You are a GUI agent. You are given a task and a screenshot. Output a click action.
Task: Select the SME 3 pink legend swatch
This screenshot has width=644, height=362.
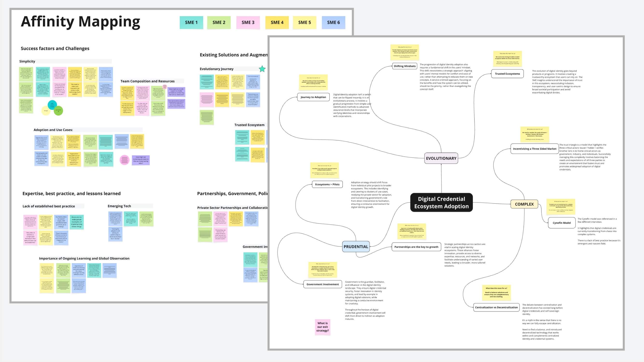click(248, 22)
